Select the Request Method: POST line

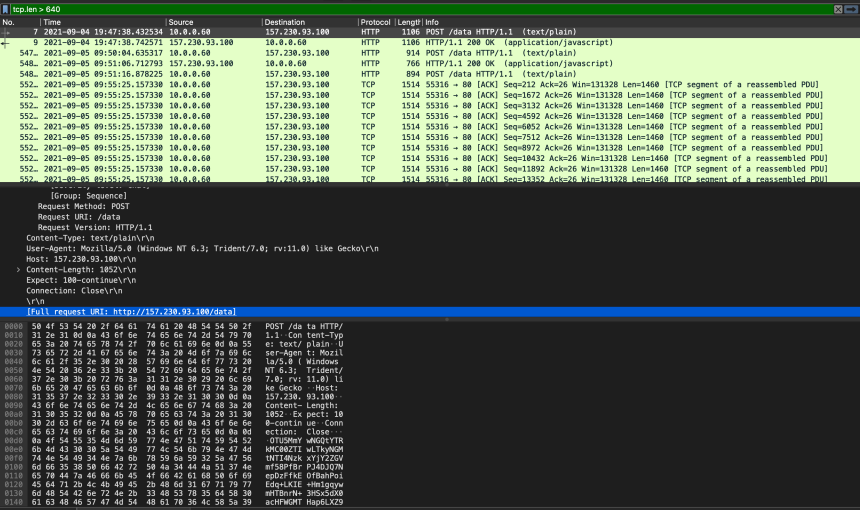click(x=83, y=206)
